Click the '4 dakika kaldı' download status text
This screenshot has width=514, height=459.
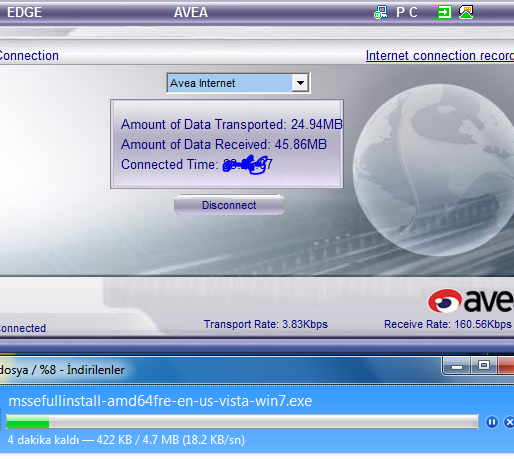point(126,440)
